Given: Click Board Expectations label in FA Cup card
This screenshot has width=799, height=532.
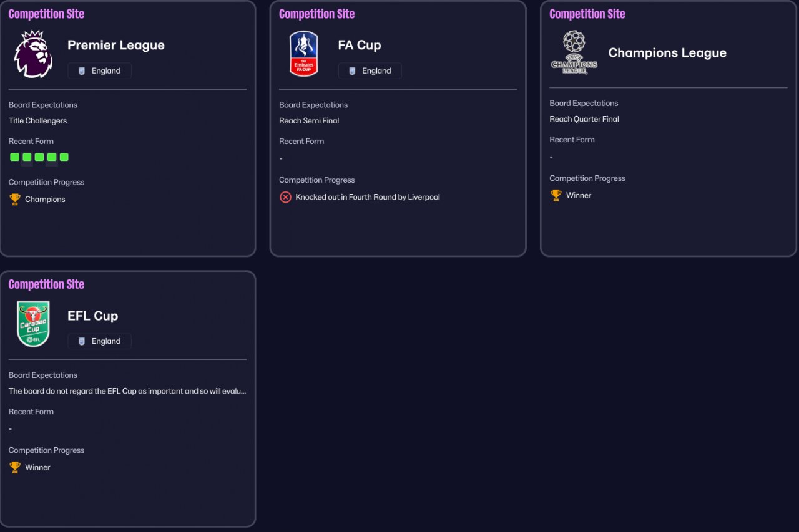Looking at the screenshot, I should tap(313, 105).
